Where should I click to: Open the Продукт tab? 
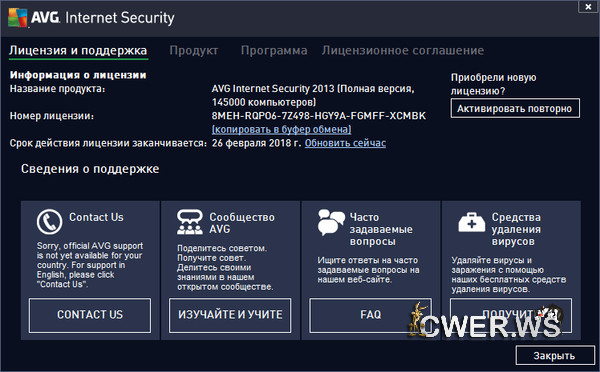(194, 51)
